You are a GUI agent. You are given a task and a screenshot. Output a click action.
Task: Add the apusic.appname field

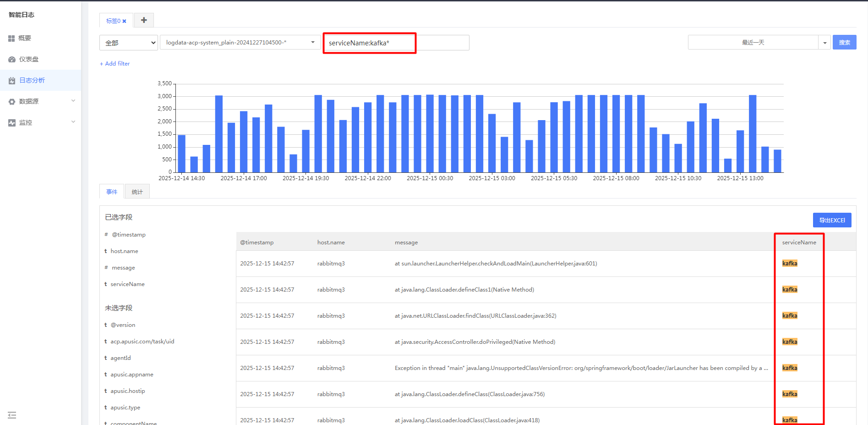pos(131,375)
